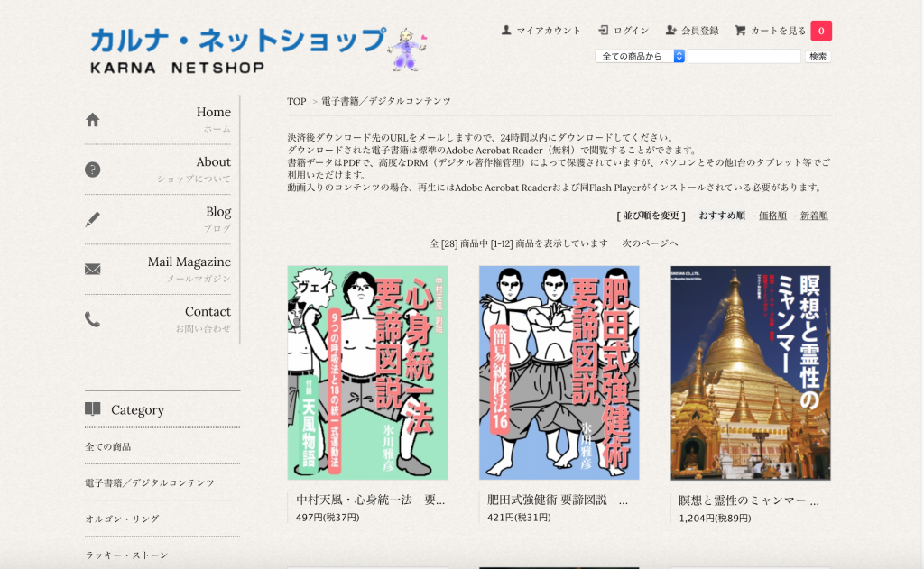Viewport: 924px width, 569px height.
Task: Open the 瞑想と霊性のミャンマー book cover
Action: [x=750, y=372]
